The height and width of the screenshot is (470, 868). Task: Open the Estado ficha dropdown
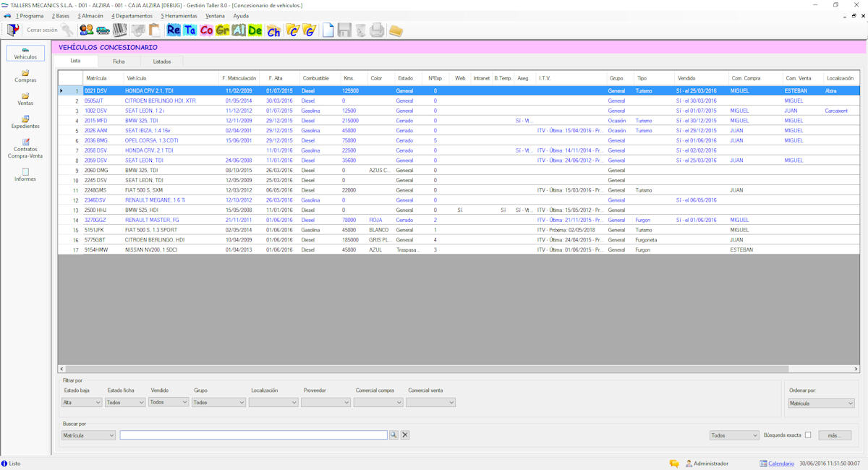(125, 403)
